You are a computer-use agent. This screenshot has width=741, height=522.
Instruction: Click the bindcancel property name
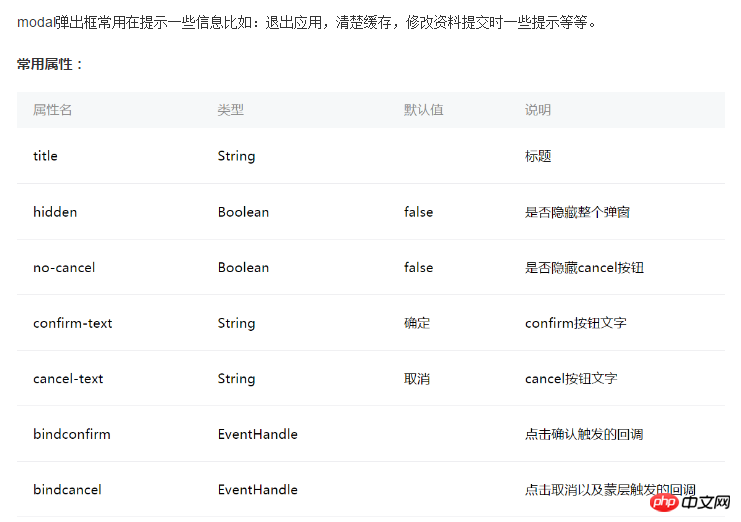click(x=67, y=489)
